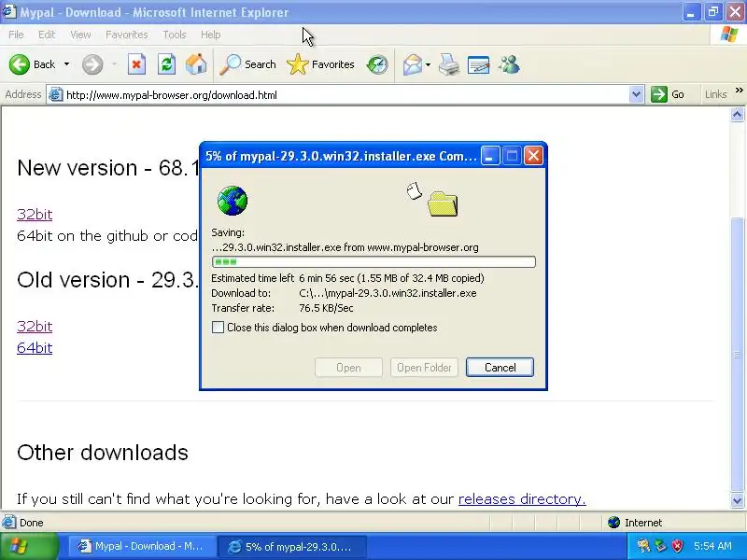Click the disabled Open Folder button

coord(424,367)
